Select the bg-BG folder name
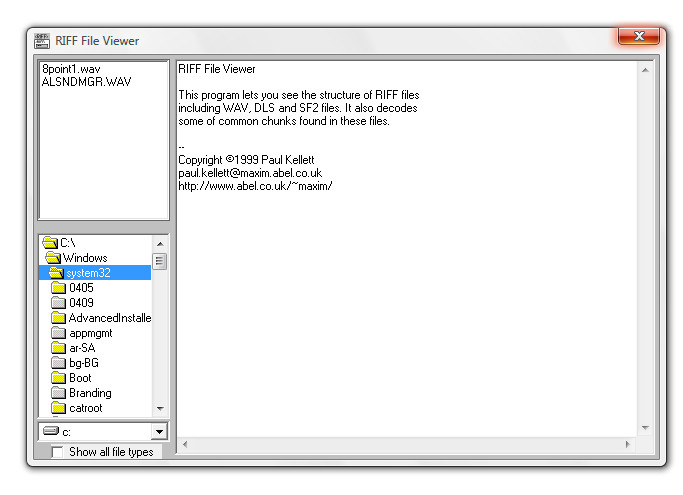 click(x=84, y=363)
